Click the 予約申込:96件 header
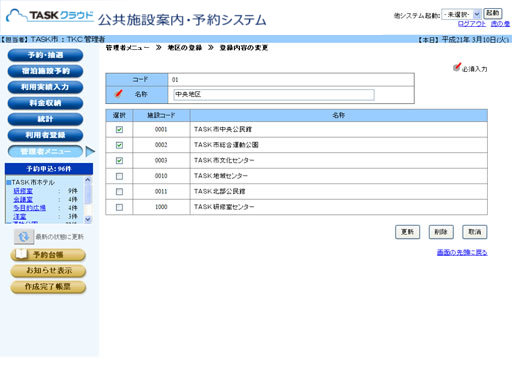The height and width of the screenshot is (384, 512). [49, 169]
